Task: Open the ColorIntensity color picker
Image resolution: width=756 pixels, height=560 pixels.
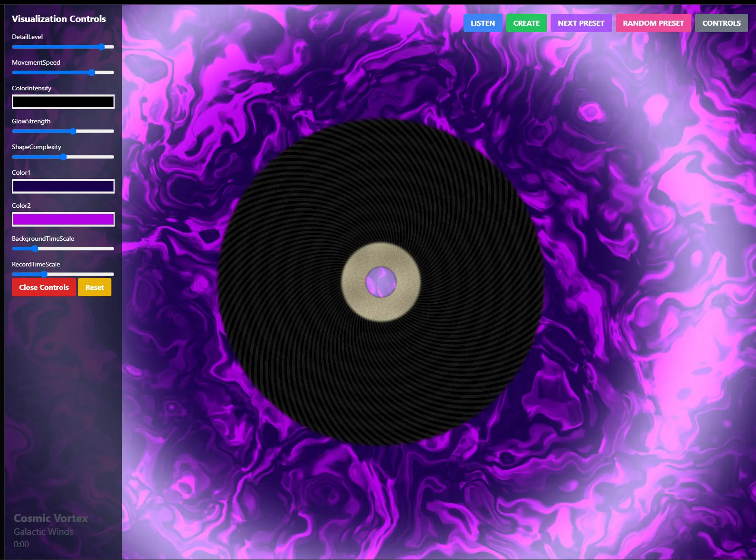Action: pos(63,101)
